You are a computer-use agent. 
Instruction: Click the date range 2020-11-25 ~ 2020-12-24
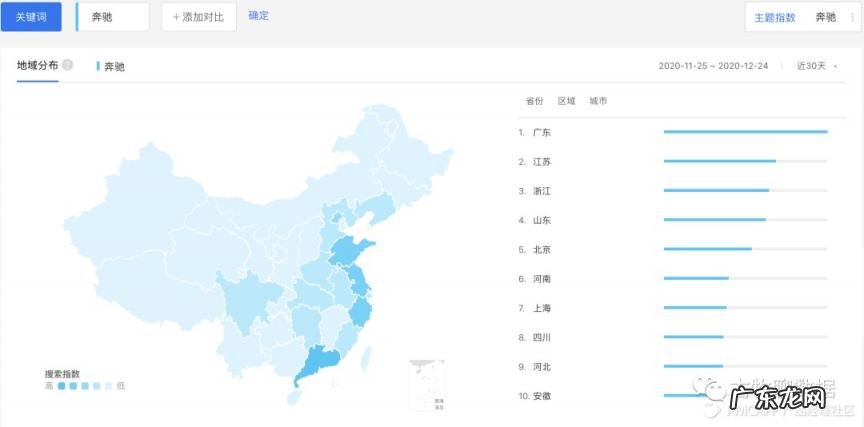(x=713, y=66)
